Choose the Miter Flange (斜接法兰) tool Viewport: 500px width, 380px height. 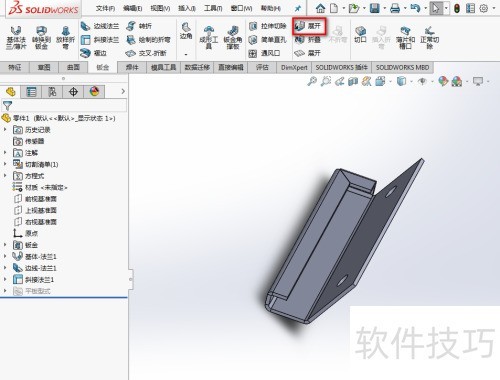click(x=100, y=40)
